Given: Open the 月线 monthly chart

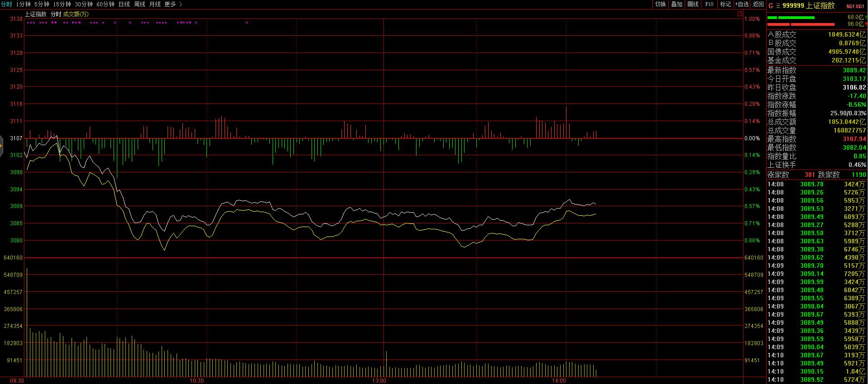Looking at the screenshot, I should tap(155, 4).
